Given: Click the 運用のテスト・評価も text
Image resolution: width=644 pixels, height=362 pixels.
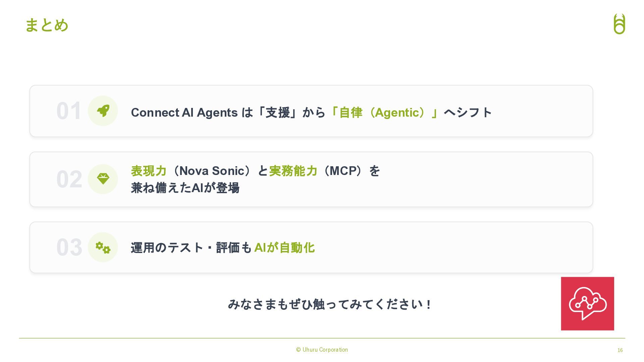Looking at the screenshot, I should click(191, 248).
